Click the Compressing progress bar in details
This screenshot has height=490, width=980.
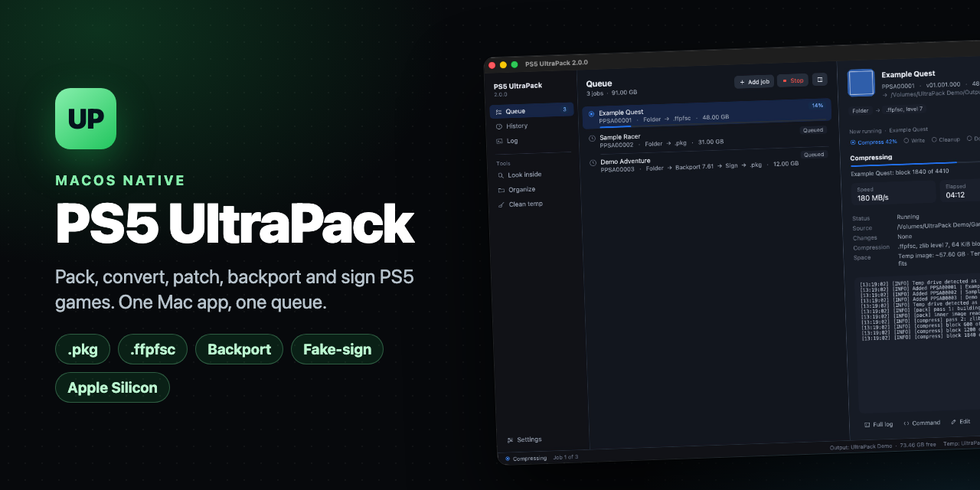[x=915, y=164]
